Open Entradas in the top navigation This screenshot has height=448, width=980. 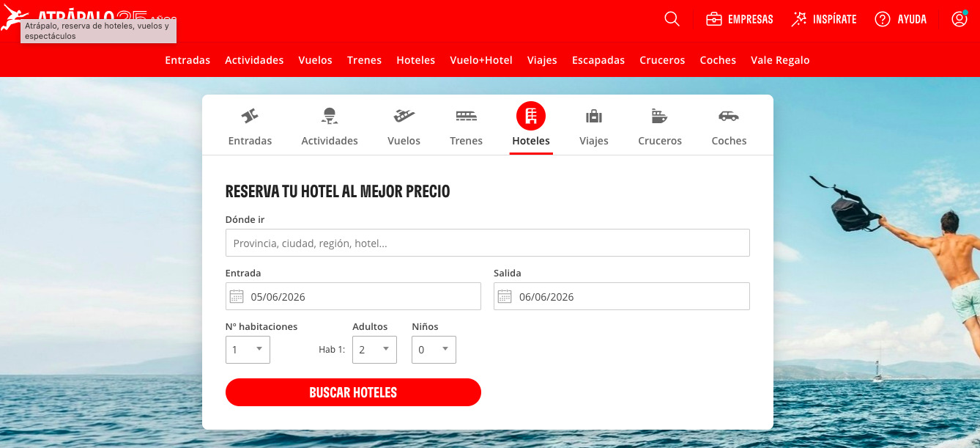point(188,60)
